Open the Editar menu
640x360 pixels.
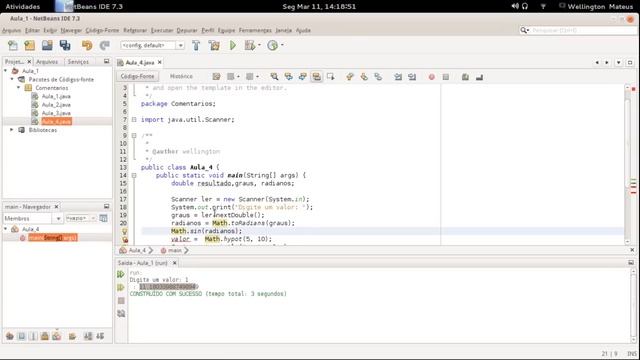(x=32, y=30)
